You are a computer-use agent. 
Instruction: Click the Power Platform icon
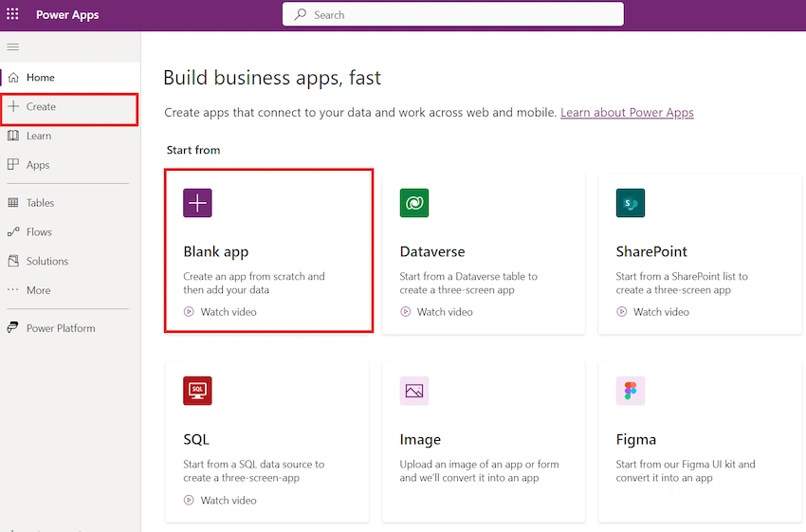click(13, 327)
